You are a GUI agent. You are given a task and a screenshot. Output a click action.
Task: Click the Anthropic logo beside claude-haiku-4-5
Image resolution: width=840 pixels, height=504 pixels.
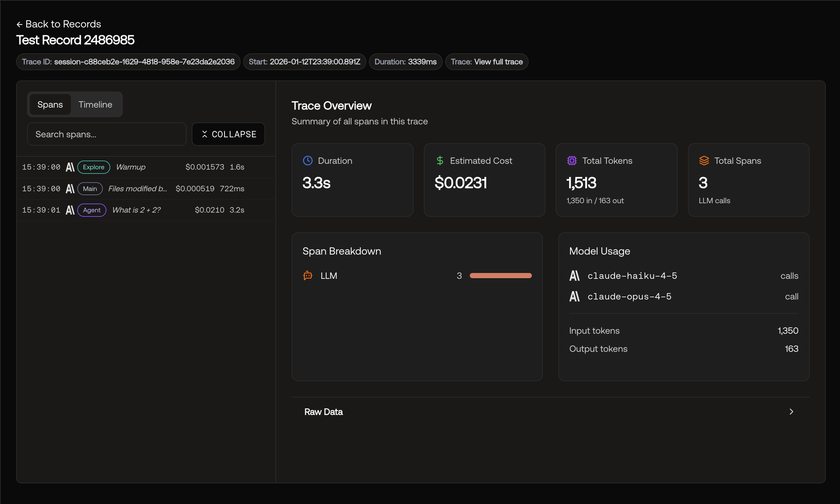pyautogui.click(x=575, y=276)
